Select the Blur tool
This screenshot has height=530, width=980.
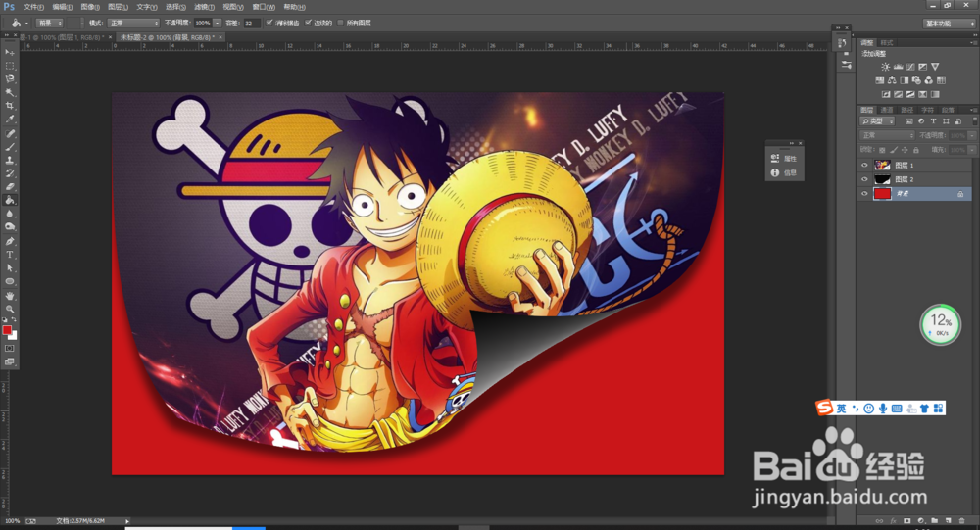coord(10,214)
